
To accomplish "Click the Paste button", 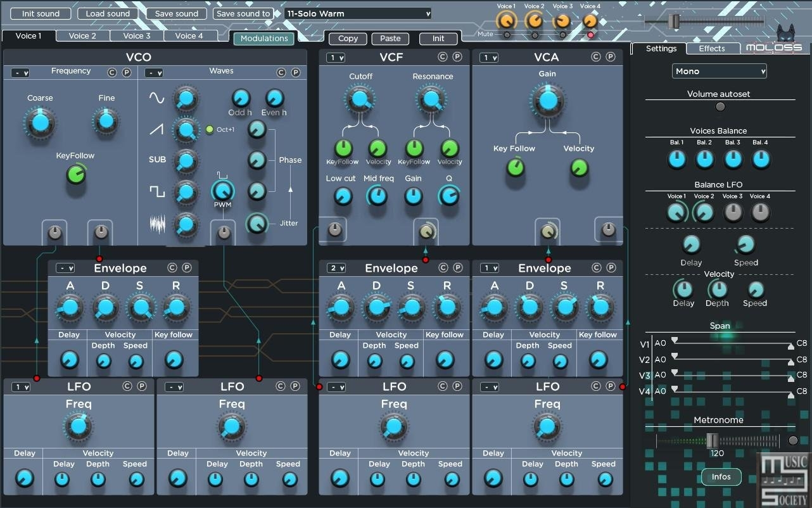I will click(390, 39).
